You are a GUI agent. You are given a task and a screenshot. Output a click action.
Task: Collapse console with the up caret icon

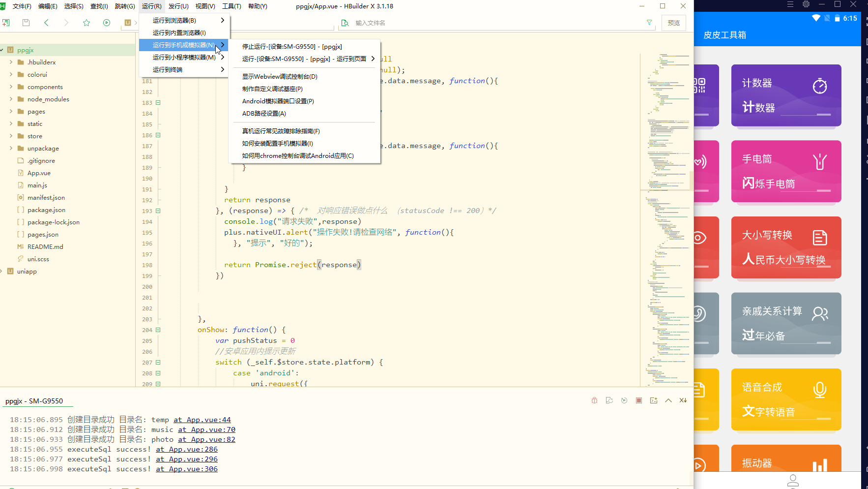pyautogui.click(x=668, y=400)
